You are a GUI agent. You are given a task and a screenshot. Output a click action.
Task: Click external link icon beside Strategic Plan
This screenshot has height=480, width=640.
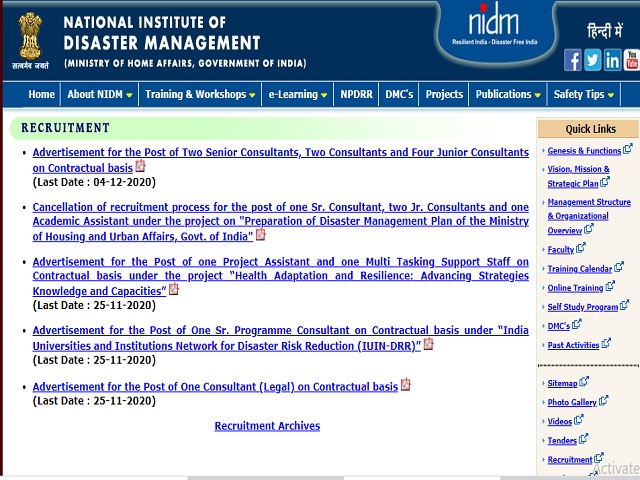[605, 182]
